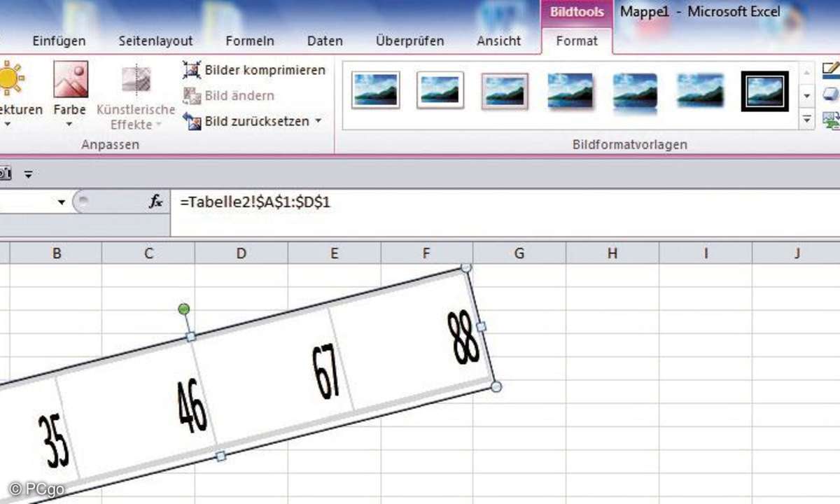Open the Seitenlayout ribbon tab
840x504 pixels.
pos(155,41)
